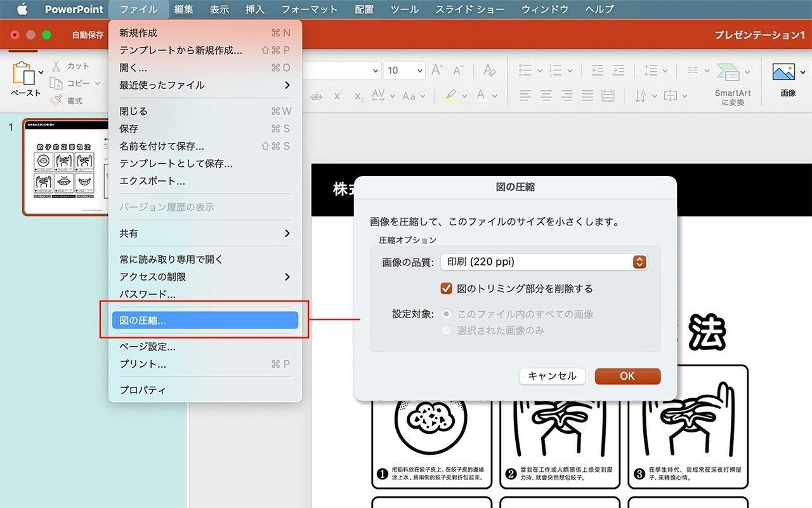Click the Cancel button in the dialog
812x508 pixels.
552,376
